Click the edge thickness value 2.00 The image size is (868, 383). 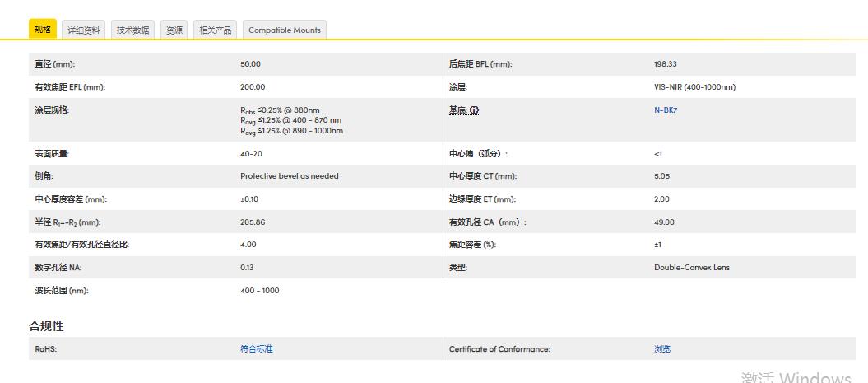pos(661,199)
